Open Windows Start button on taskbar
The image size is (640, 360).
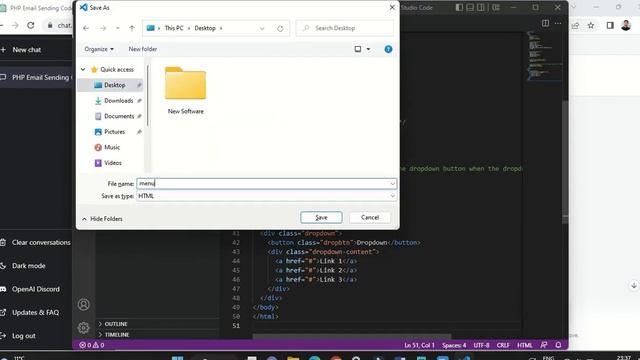click(177, 358)
